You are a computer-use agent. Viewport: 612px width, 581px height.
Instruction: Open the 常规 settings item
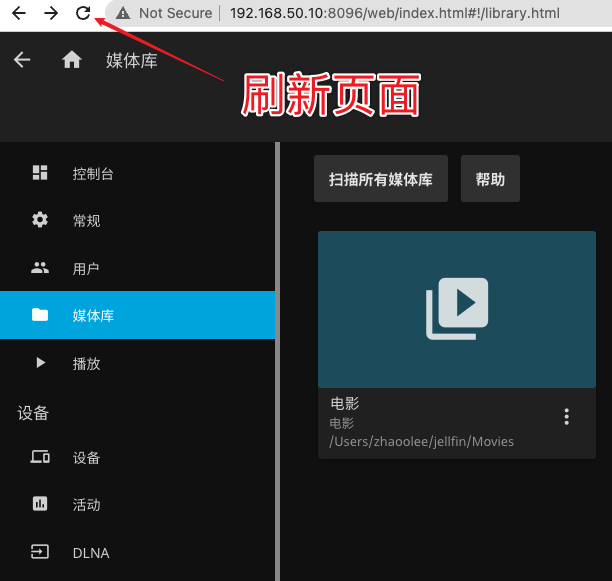coord(137,220)
